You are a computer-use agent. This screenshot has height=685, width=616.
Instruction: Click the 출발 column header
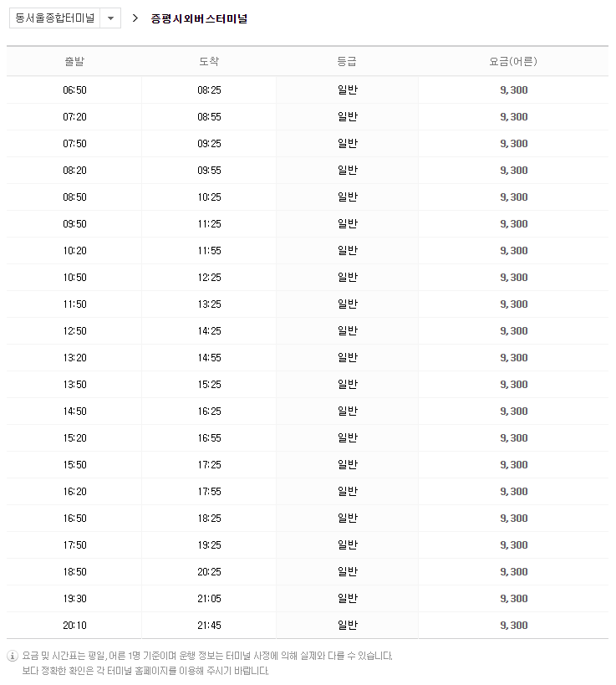pyautogui.click(x=74, y=62)
